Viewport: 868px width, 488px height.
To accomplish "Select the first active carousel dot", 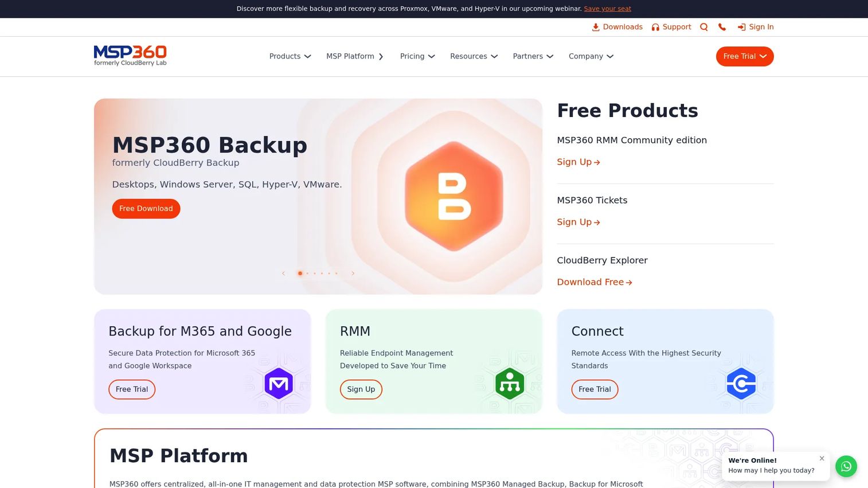I will [x=300, y=274].
